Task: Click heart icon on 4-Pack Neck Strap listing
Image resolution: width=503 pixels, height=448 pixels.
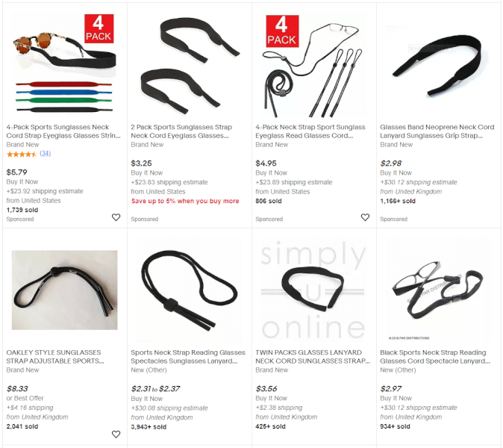Action: point(365,217)
